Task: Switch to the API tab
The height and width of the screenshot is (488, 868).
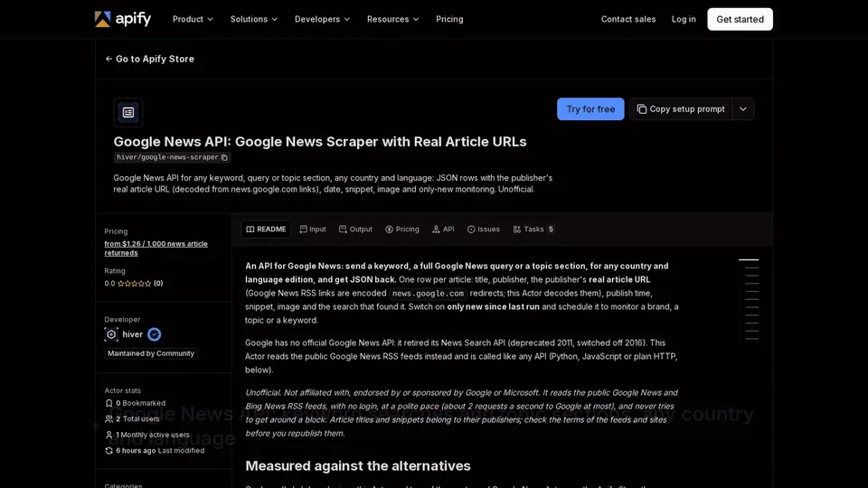Action: pyautogui.click(x=443, y=229)
